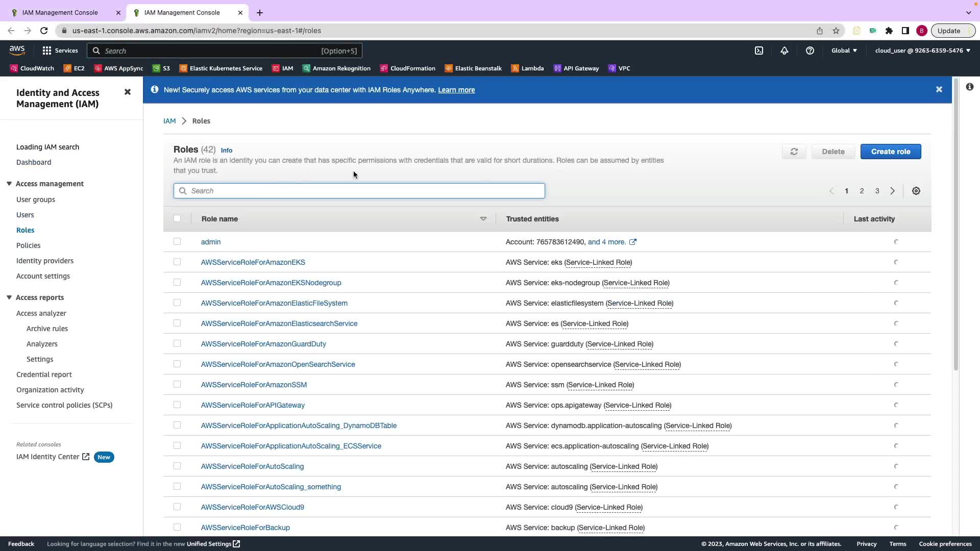
Task: Select AWSServiceRoleForAmazonEKS checkbox
Action: tap(177, 262)
